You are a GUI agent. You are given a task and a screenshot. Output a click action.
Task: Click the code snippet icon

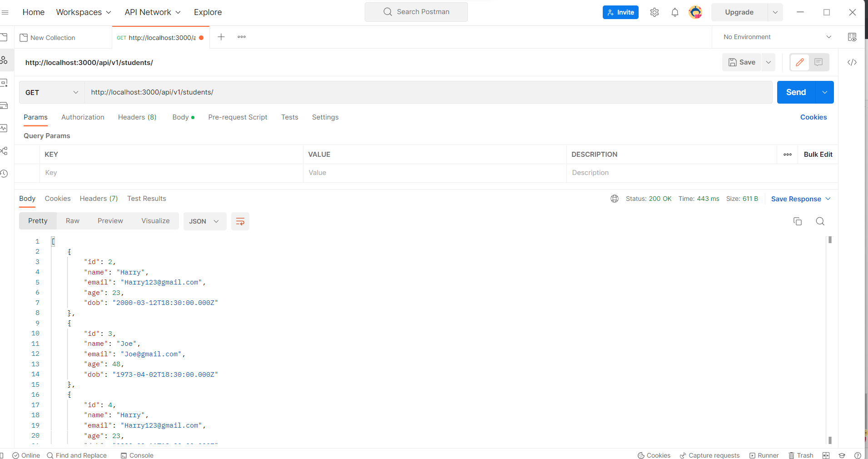[852, 62]
